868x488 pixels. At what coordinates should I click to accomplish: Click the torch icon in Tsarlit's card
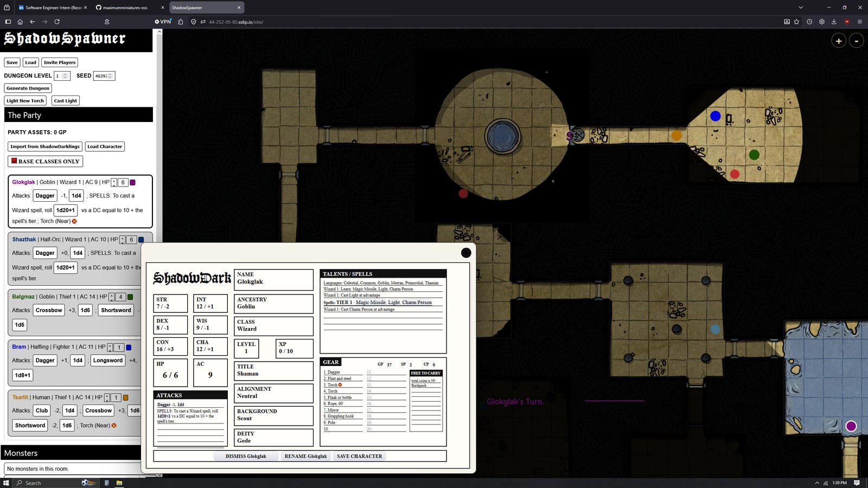[x=114, y=426]
